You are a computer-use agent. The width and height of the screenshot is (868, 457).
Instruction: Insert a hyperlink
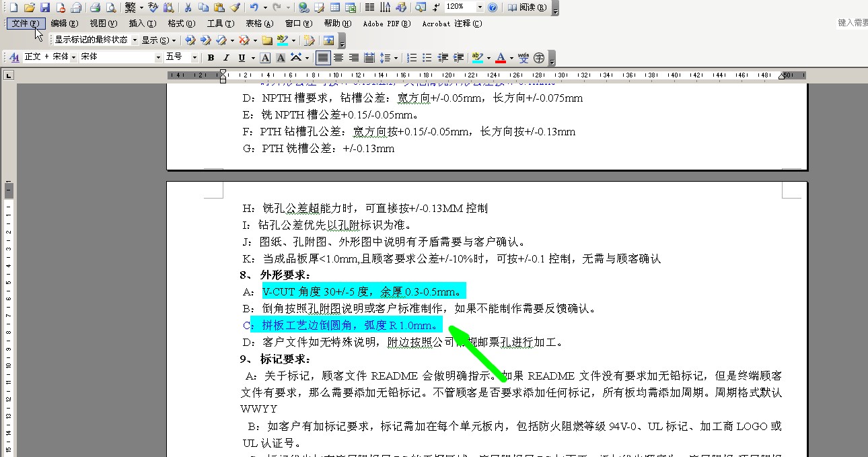(304, 7)
